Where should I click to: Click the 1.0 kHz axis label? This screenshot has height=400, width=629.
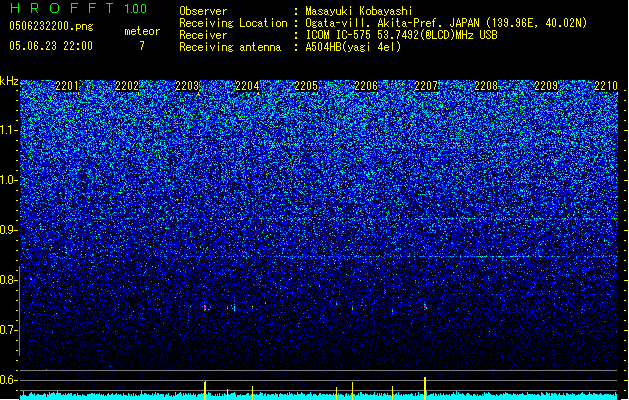[9, 180]
